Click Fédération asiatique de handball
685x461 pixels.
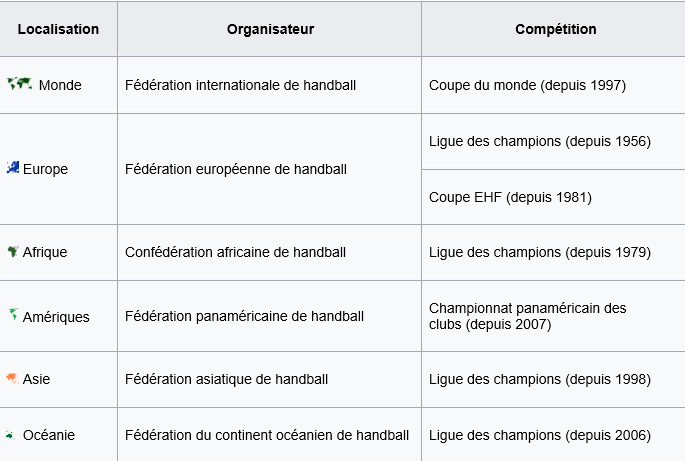(226, 379)
